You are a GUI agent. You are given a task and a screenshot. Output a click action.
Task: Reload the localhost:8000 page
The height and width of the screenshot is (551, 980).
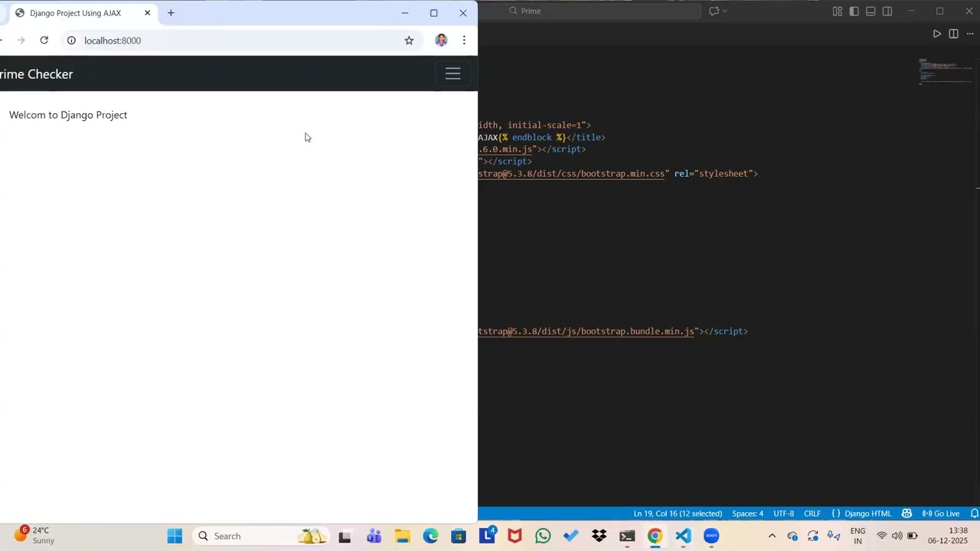pos(44,41)
